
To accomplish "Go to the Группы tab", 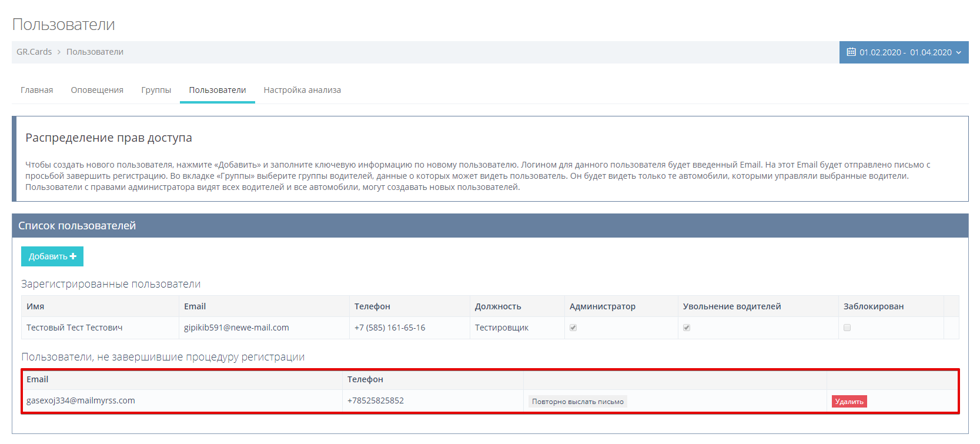I will tap(156, 90).
